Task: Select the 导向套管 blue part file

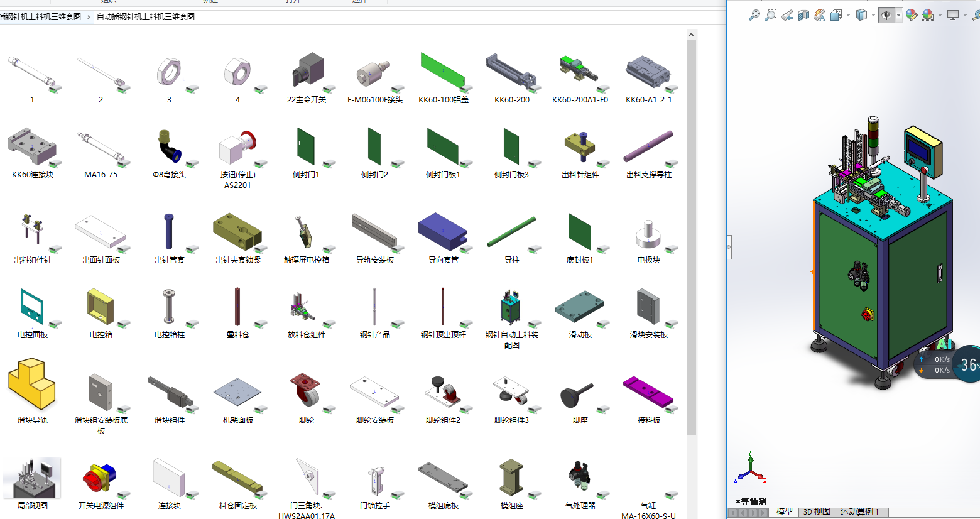Action: [444, 238]
